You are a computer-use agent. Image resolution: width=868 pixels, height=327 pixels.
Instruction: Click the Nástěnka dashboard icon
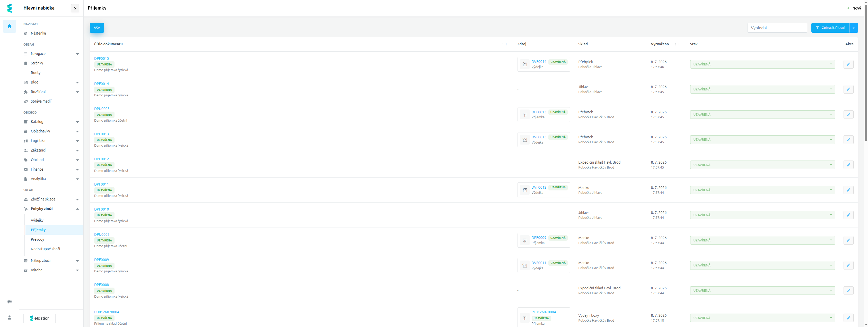[26, 33]
